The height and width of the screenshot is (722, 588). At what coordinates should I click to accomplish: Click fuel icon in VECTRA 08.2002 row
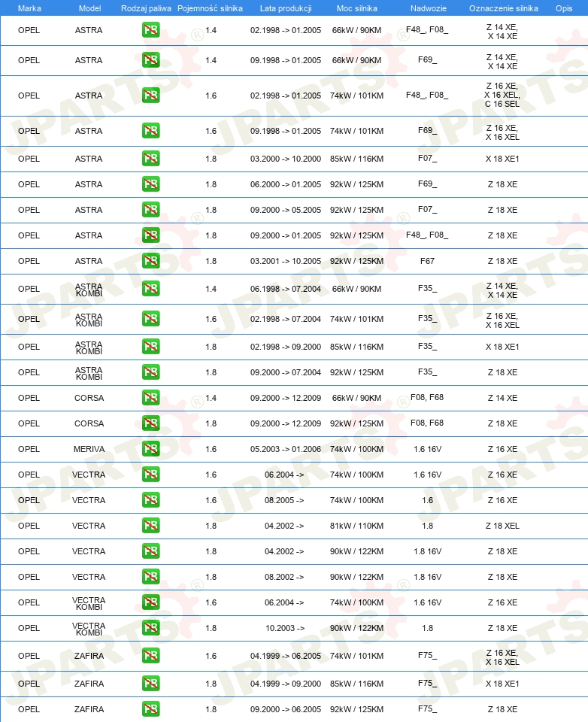[x=151, y=577]
